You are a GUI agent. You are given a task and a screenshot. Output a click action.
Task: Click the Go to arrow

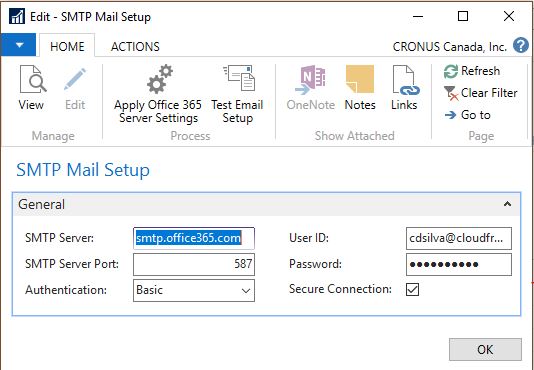coord(451,115)
